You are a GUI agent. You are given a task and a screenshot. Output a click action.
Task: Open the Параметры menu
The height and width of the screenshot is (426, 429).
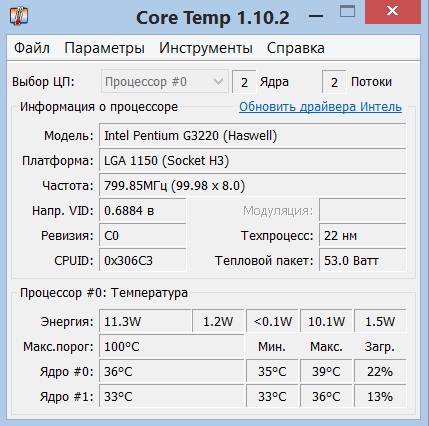pos(104,48)
